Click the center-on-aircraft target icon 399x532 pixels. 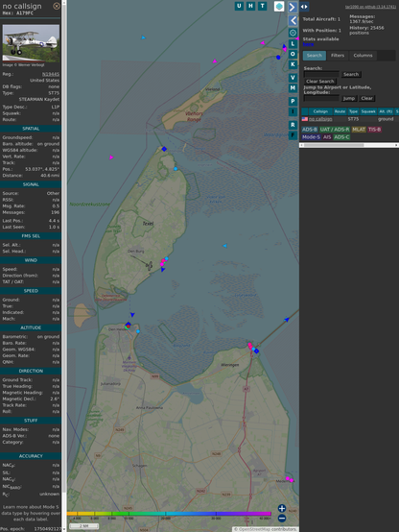(293, 33)
